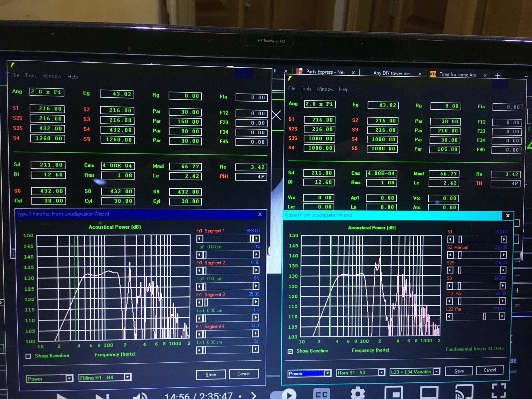This screenshot has height=399, width=532.
Task: Click the theater mode icon on video player
Action: pos(429,392)
